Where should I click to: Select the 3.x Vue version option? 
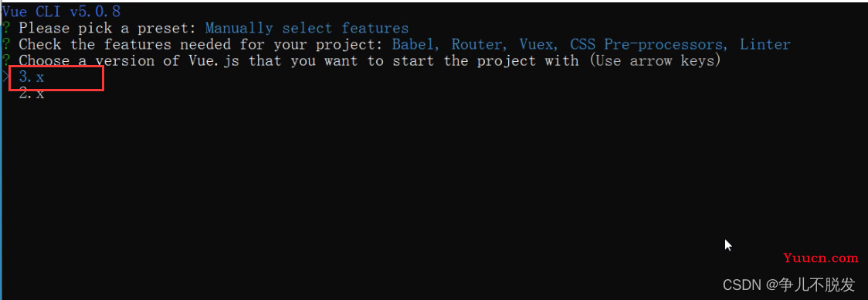32,77
